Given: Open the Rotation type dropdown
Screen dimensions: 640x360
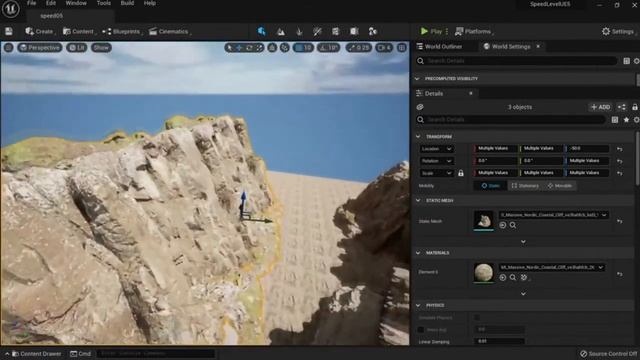Looking at the screenshot, I should 437,161.
